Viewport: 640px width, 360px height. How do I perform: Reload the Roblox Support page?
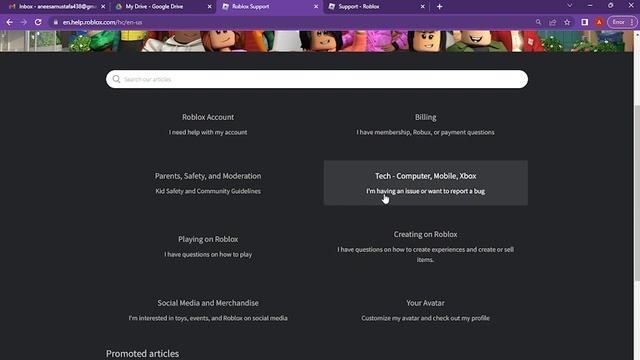(x=38, y=22)
